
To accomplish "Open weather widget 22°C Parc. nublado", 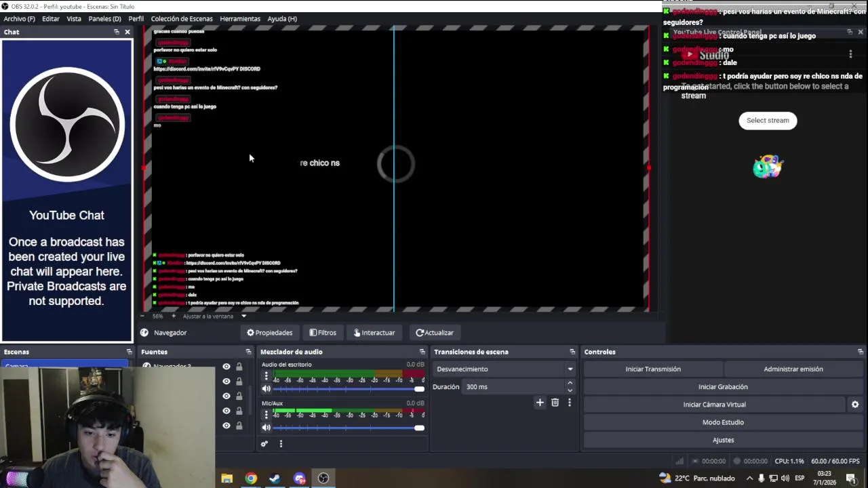I will pyautogui.click(x=696, y=479).
